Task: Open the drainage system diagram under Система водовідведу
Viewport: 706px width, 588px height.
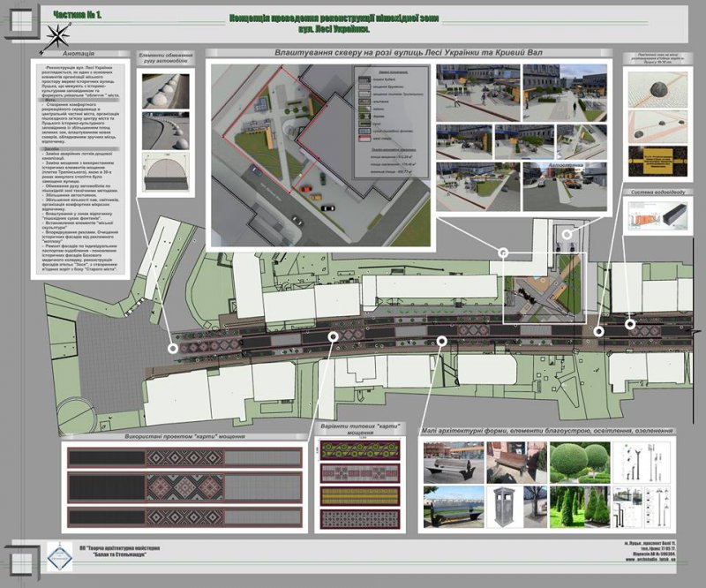Action: click(x=657, y=224)
